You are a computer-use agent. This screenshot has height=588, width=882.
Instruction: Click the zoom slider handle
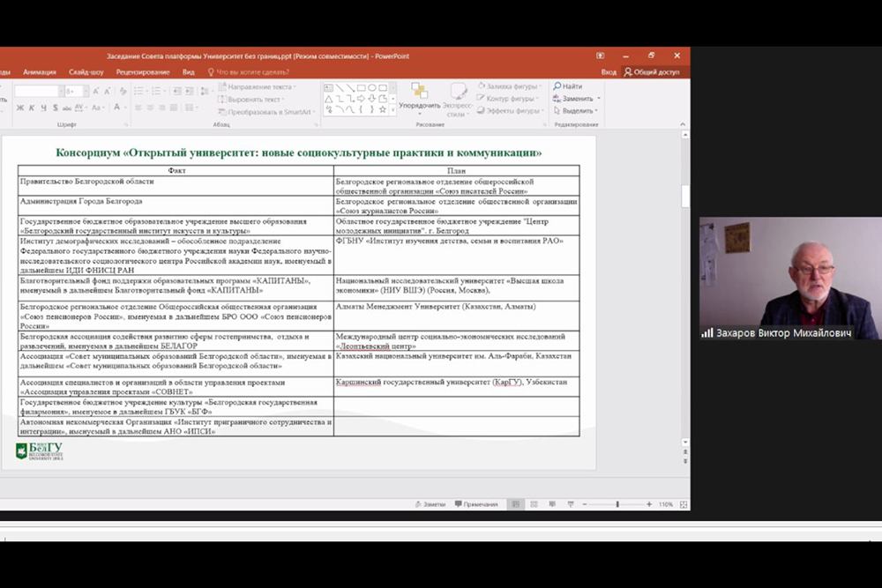(x=617, y=504)
